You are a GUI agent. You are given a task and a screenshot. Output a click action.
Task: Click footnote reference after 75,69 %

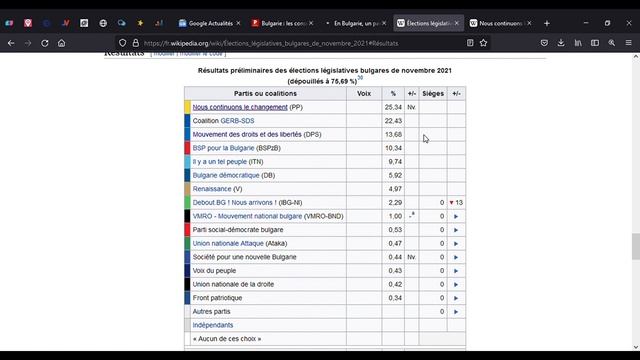(360, 78)
